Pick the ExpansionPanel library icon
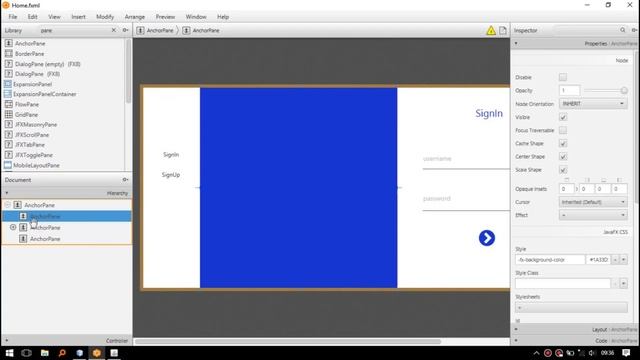 point(8,84)
